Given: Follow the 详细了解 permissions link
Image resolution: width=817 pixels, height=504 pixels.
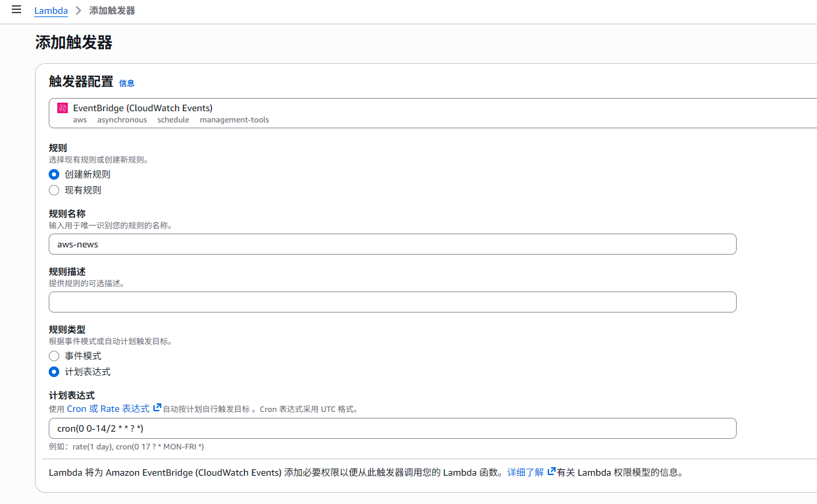Looking at the screenshot, I should 525,472.
